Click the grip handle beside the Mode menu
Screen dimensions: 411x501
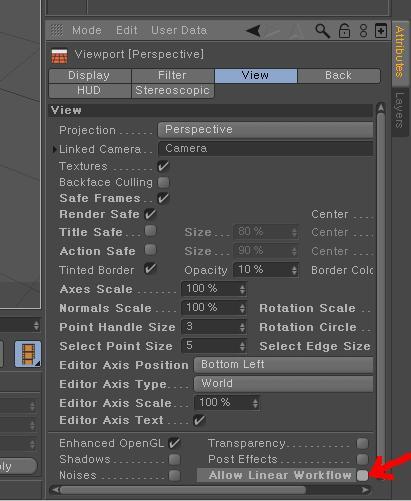pos(57,31)
